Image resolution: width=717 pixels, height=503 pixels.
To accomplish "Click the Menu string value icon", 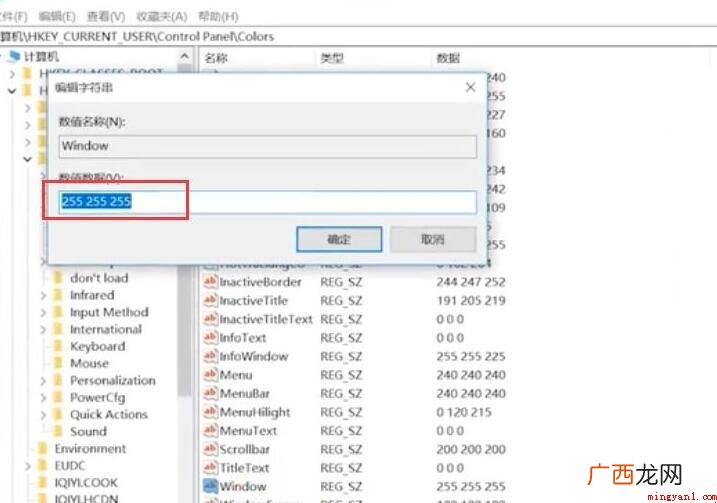I will pyautogui.click(x=210, y=374).
